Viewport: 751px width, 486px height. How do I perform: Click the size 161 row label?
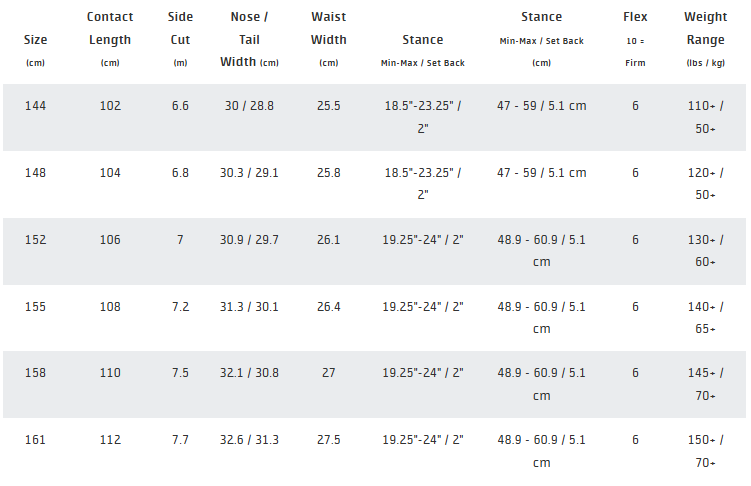pyautogui.click(x=35, y=440)
